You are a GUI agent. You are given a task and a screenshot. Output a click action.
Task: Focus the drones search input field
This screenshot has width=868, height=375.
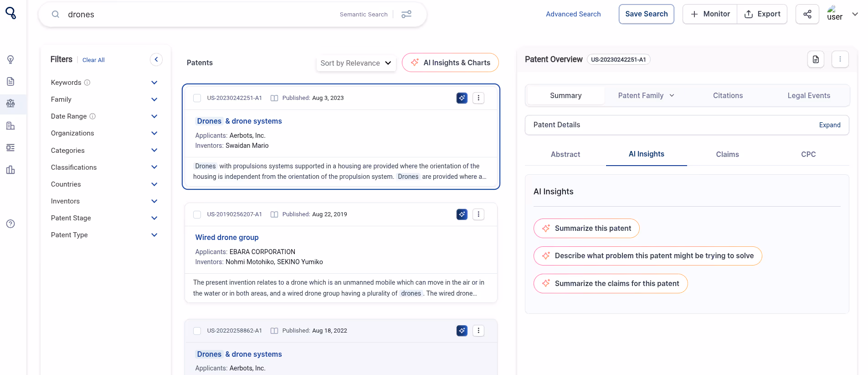point(200,15)
